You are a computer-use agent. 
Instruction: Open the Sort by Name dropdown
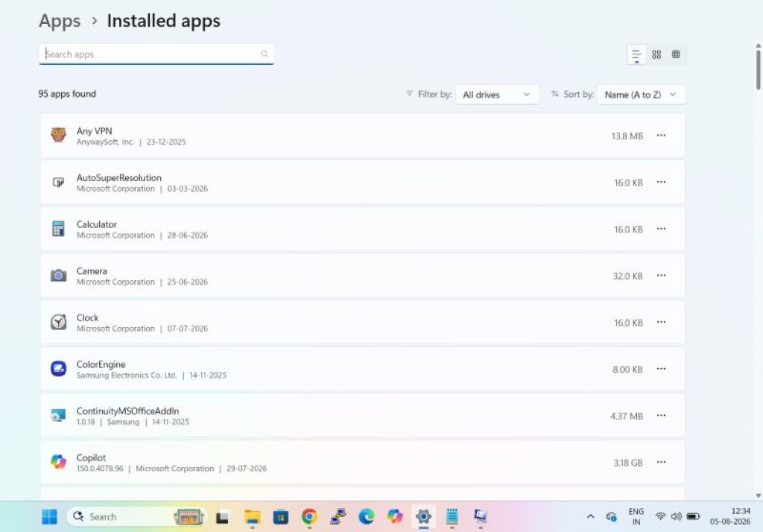pos(641,95)
